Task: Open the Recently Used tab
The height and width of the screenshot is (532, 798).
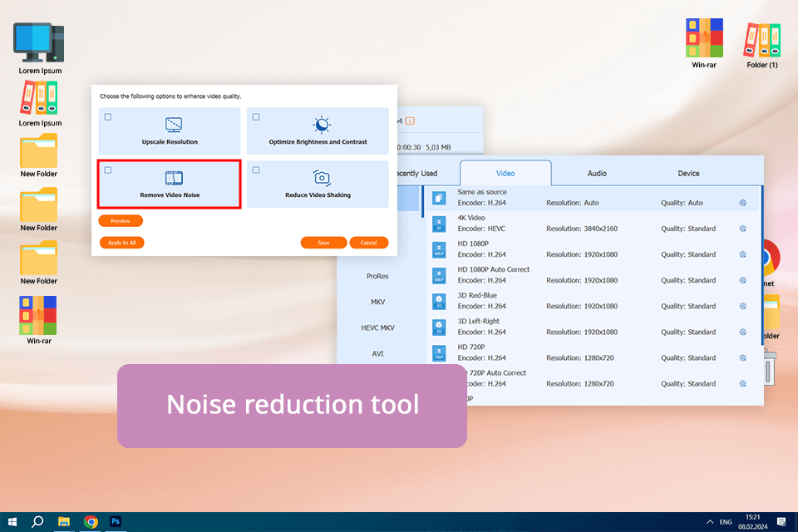Action: 416,174
